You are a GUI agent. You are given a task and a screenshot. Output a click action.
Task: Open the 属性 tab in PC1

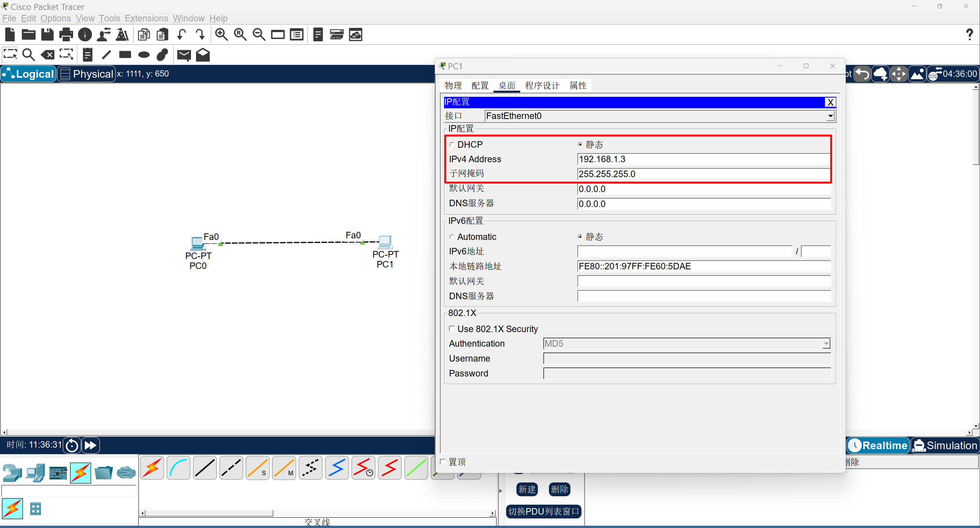coord(578,86)
